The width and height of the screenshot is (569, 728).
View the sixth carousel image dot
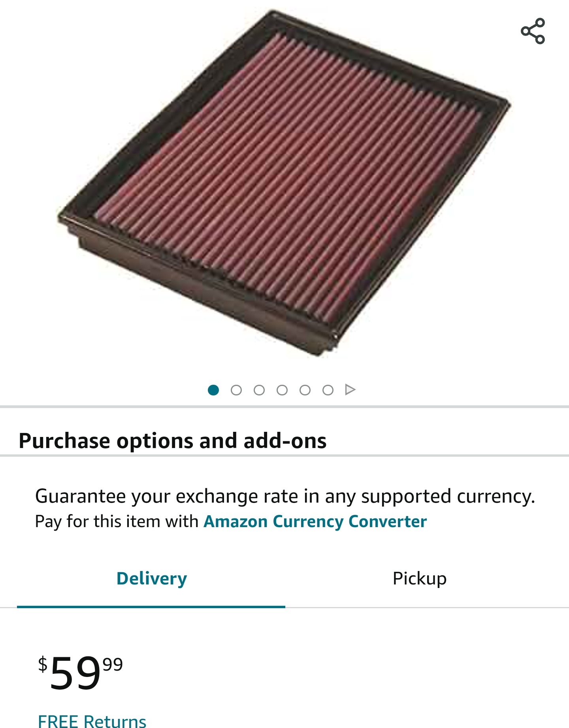tap(328, 390)
